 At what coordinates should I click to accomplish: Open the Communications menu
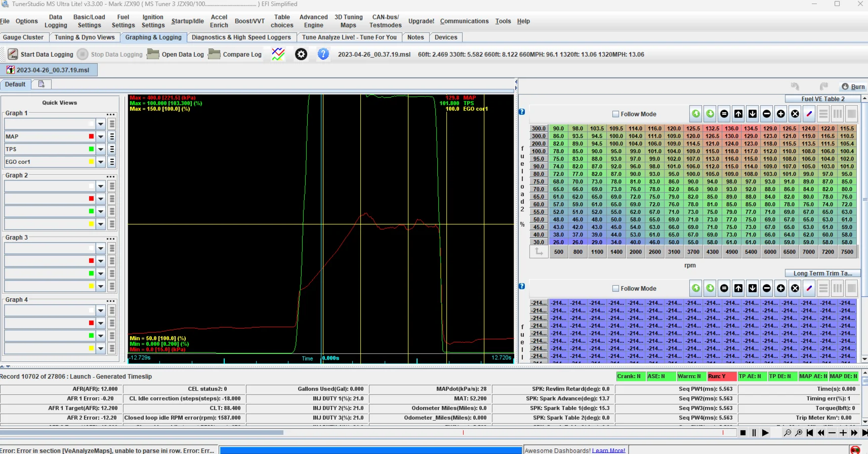[464, 21]
